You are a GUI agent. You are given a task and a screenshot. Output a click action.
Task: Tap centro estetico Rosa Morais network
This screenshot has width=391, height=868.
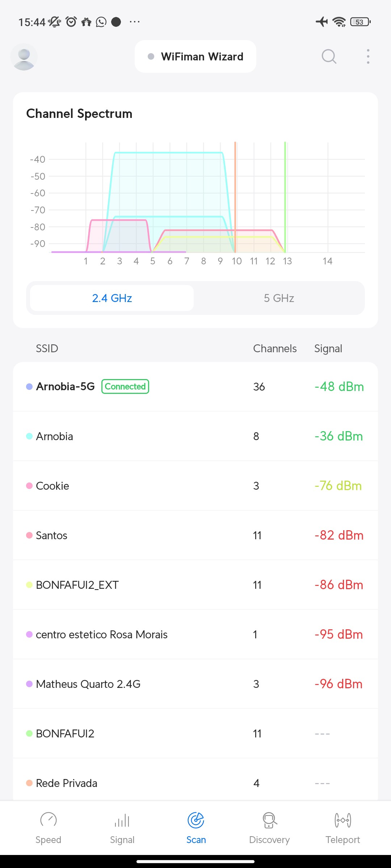point(195,634)
